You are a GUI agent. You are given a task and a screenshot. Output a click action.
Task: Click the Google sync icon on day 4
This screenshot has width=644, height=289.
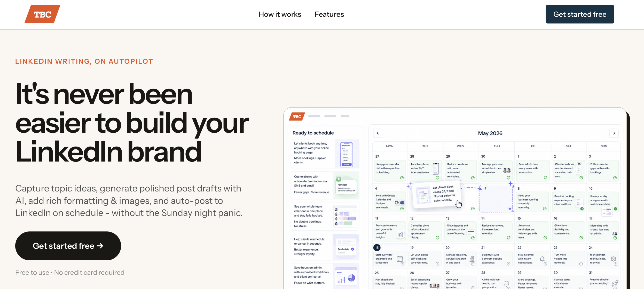pos(397,203)
